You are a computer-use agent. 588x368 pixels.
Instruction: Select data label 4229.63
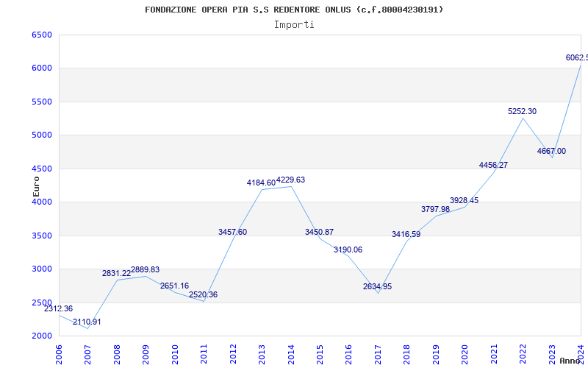290,180
